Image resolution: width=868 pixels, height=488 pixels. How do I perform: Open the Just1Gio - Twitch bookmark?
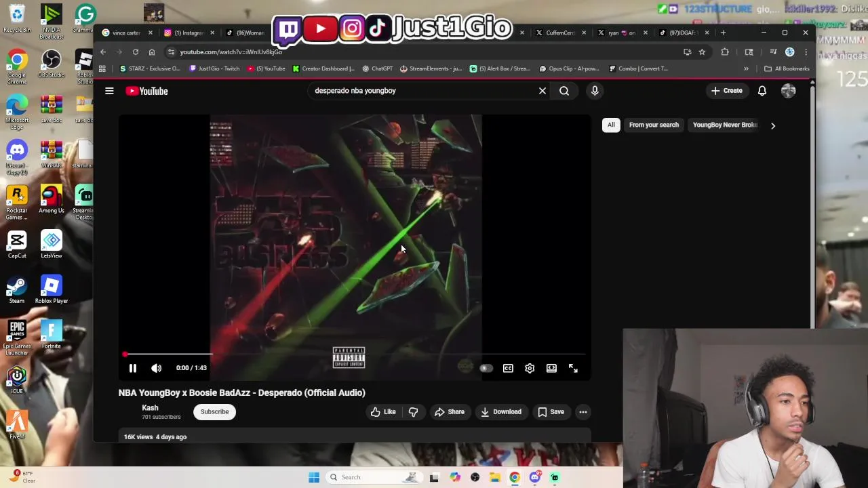214,68
